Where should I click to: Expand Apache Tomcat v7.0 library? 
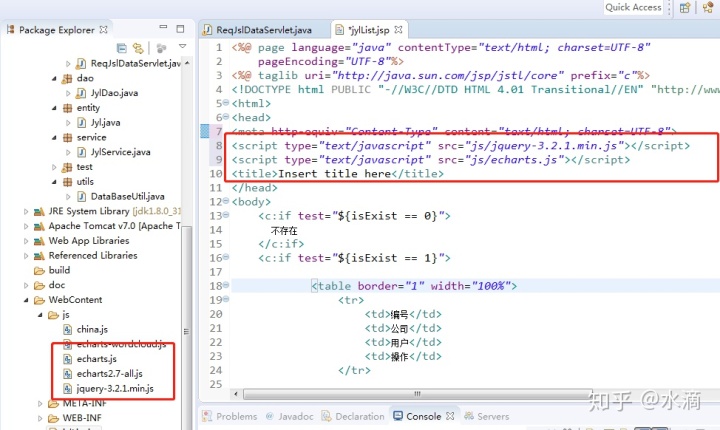[x=26, y=226]
